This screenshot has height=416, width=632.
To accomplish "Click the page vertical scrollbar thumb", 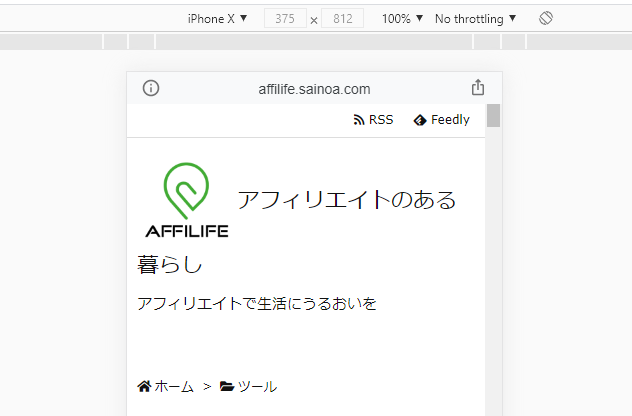I will tap(493, 116).
